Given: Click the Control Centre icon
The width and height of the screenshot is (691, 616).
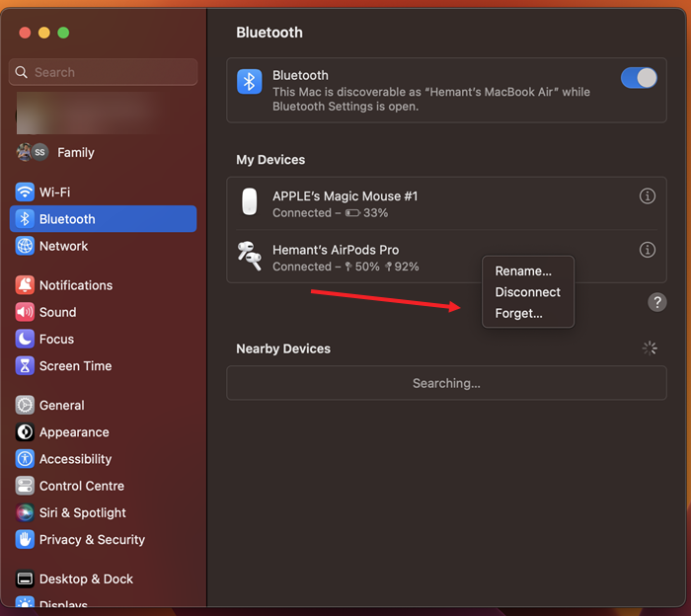Looking at the screenshot, I should [25, 486].
